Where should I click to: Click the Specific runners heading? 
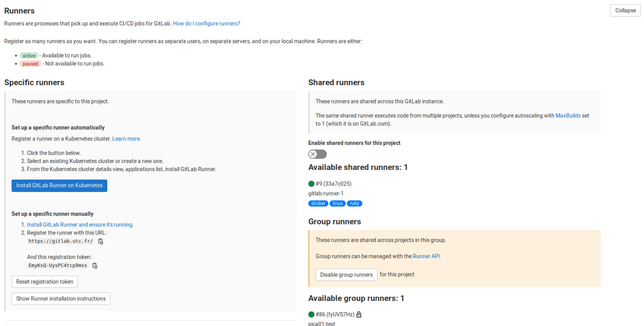pos(34,83)
